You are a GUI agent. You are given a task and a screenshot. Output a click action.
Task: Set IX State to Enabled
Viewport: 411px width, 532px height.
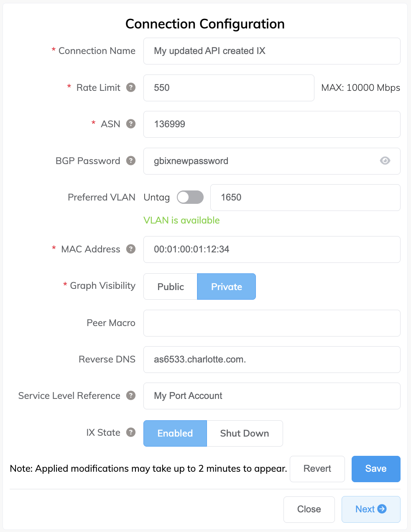(175, 433)
